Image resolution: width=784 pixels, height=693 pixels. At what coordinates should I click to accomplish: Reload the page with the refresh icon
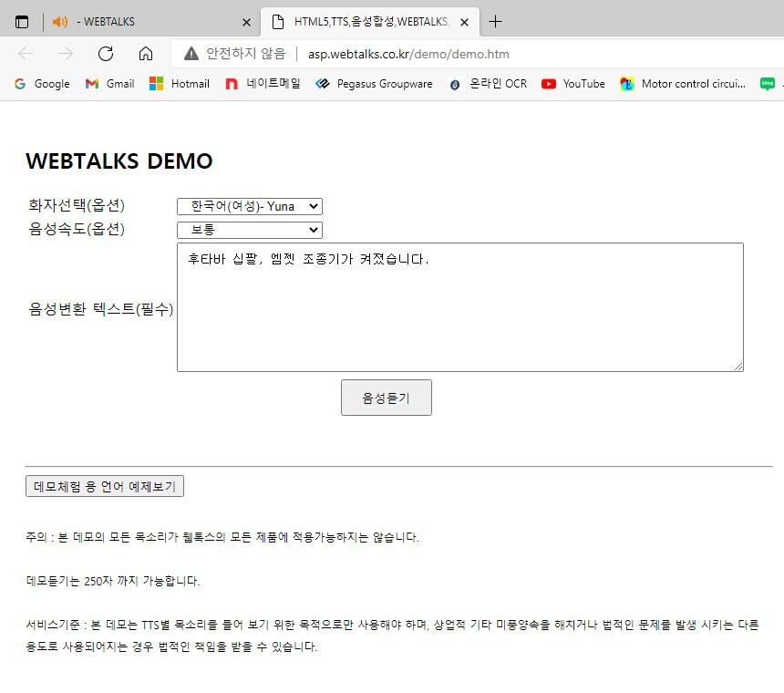click(106, 54)
